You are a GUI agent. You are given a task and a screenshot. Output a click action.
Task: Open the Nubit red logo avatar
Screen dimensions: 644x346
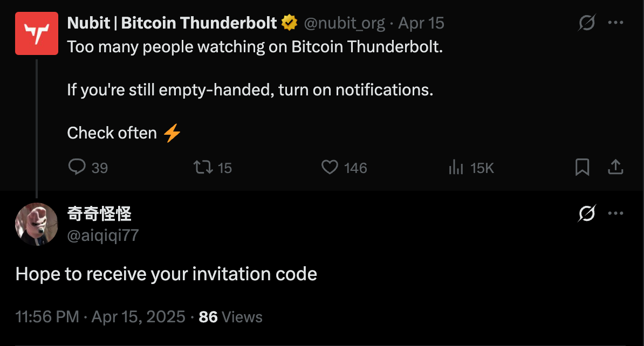click(x=37, y=33)
